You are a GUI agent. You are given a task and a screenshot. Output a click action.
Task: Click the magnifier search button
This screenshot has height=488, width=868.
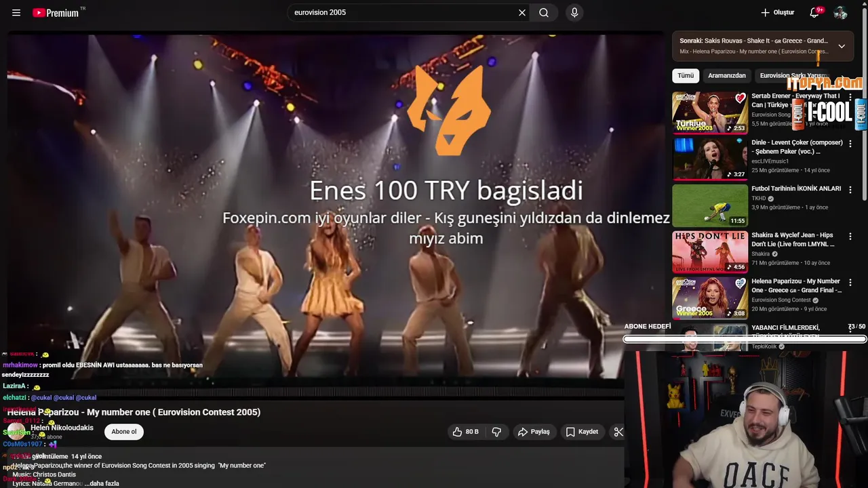[x=544, y=13]
